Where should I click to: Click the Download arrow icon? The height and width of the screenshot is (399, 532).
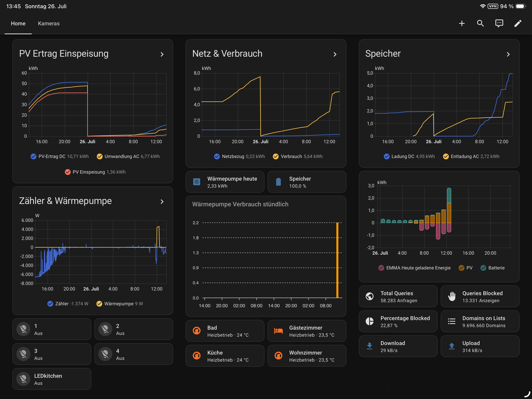(369, 346)
